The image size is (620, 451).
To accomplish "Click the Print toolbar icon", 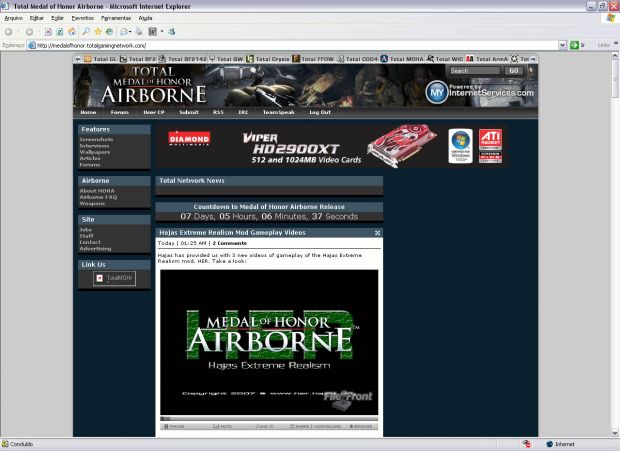I will pos(139,32).
